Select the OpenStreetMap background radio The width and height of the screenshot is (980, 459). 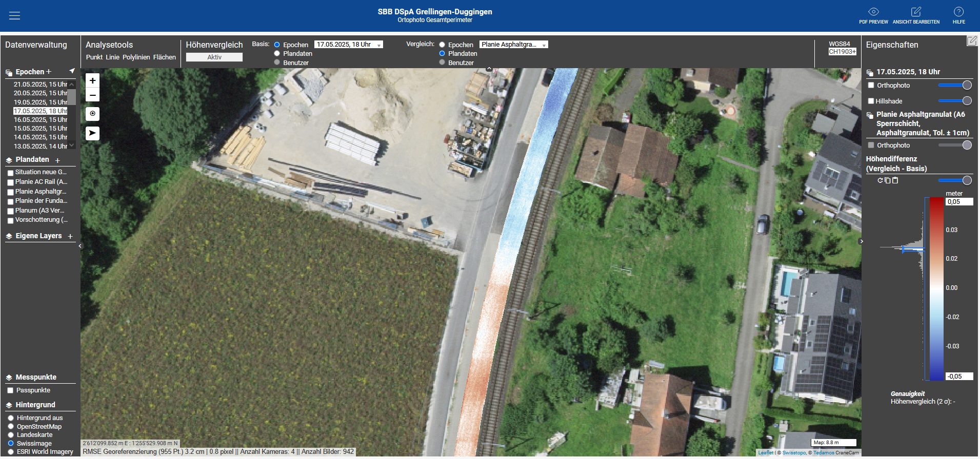click(x=11, y=427)
